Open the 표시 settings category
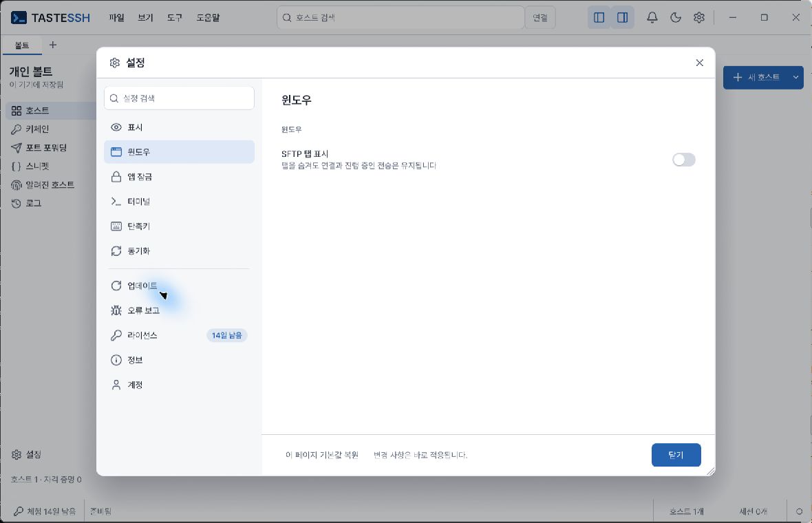Viewport: 812px width, 523px height. pyautogui.click(x=179, y=127)
